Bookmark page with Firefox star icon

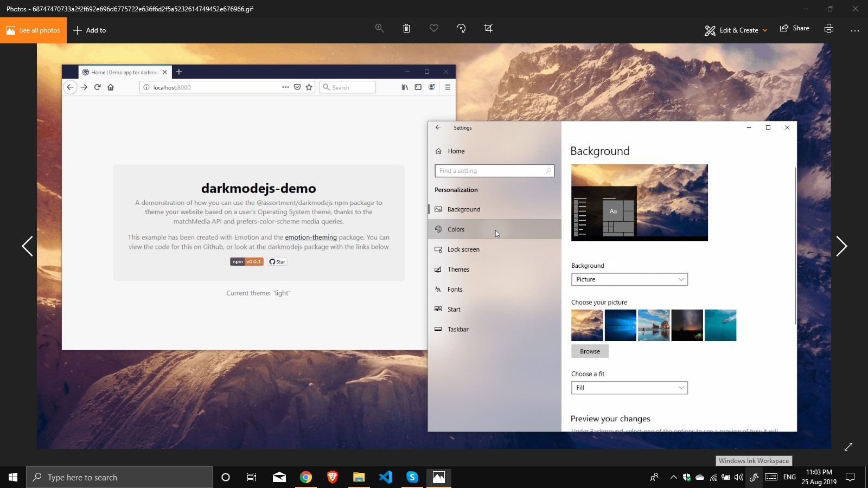(x=309, y=87)
